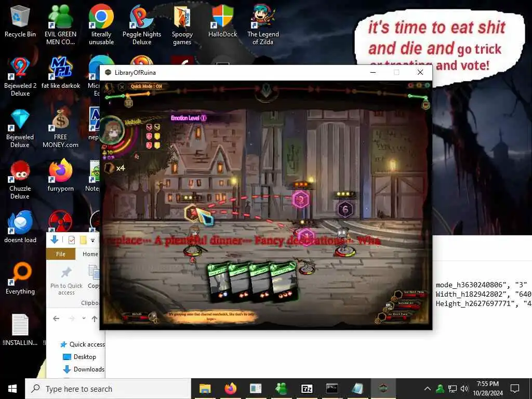Image resolution: width=532 pixels, height=399 pixels.
Task: Open the 7-Zip taskbar icon
Action: coord(307,389)
